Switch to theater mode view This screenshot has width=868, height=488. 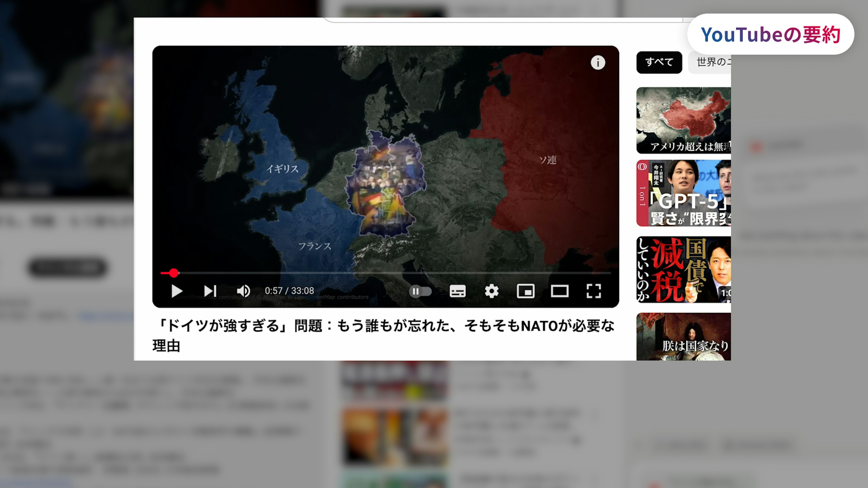click(x=560, y=291)
